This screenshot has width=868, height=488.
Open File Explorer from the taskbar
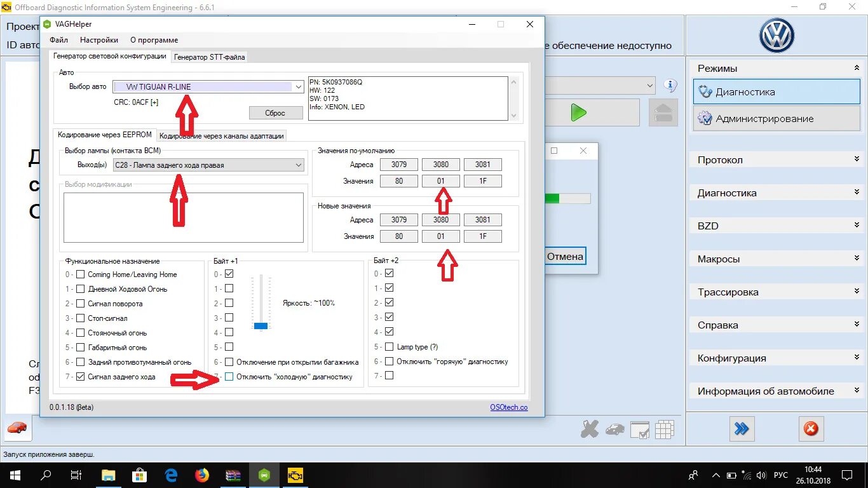[x=109, y=475]
